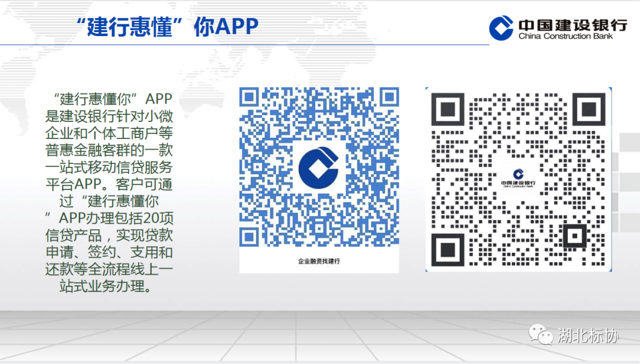
Task: Click the line 申请、签约、支用和
Action: click(x=109, y=252)
